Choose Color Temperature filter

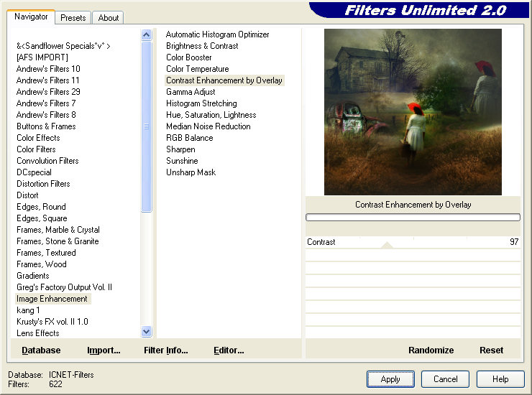pyautogui.click(x=198, y=69)
